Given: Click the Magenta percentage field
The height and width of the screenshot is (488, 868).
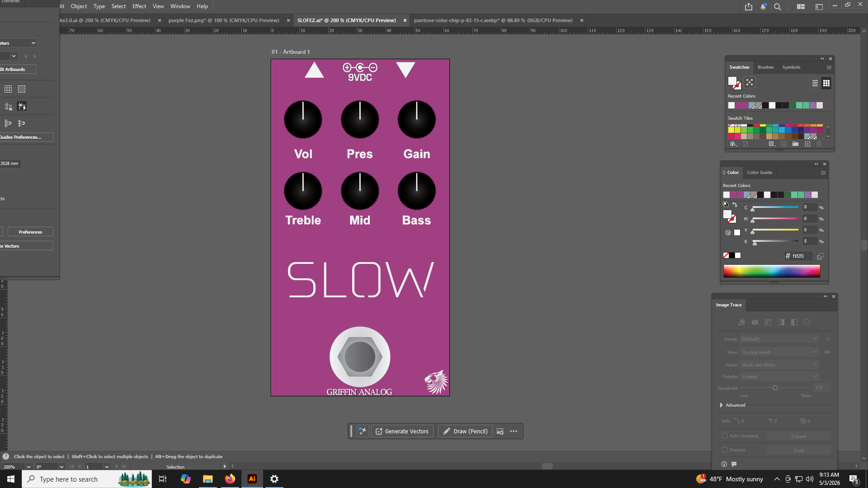Looking at the screenshot, I should tap(809, 219).
